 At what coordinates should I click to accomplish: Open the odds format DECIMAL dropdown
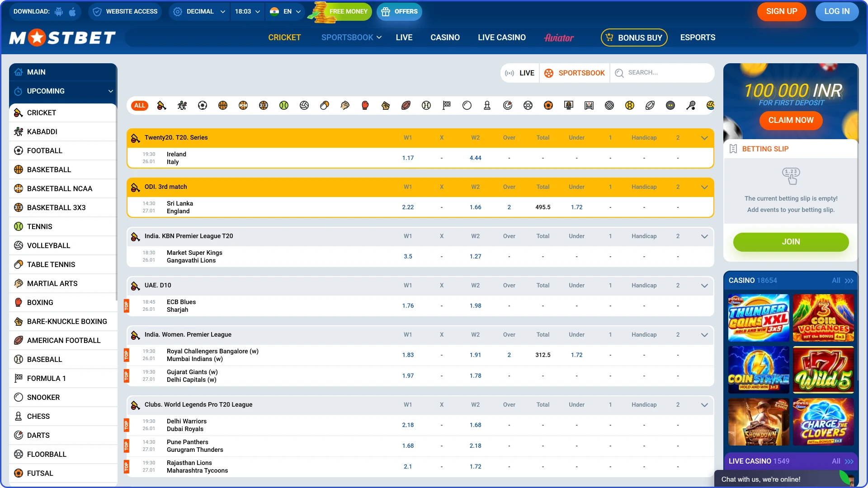pyautogui.click(x=198, y=11)
